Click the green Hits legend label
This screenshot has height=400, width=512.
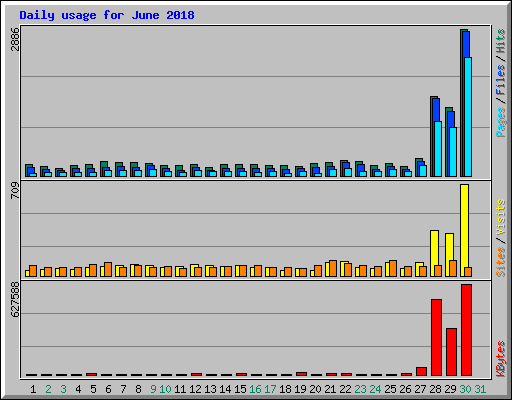pyautogui.click(x=500, y=41)
